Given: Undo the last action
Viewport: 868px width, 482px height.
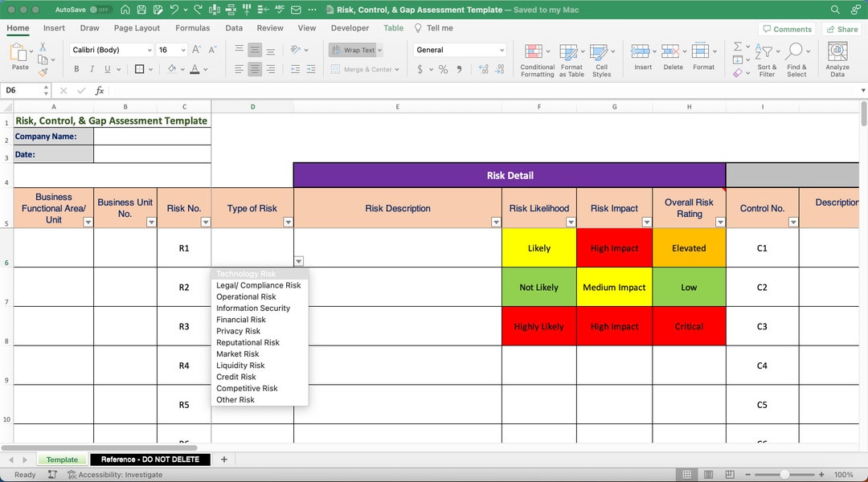Looking at the screenshot, I should point(175,10).
